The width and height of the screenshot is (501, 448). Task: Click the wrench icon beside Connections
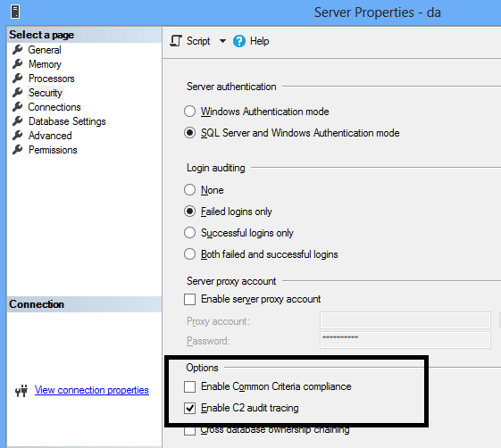18,107
